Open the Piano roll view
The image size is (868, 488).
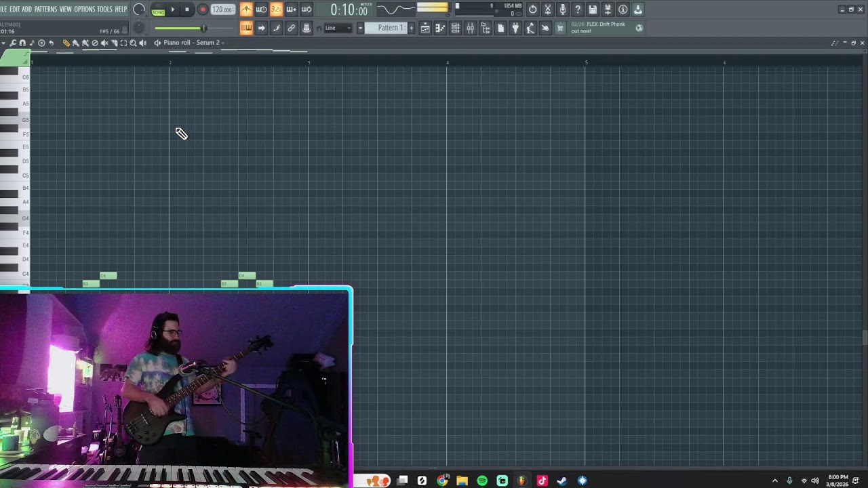440,28
